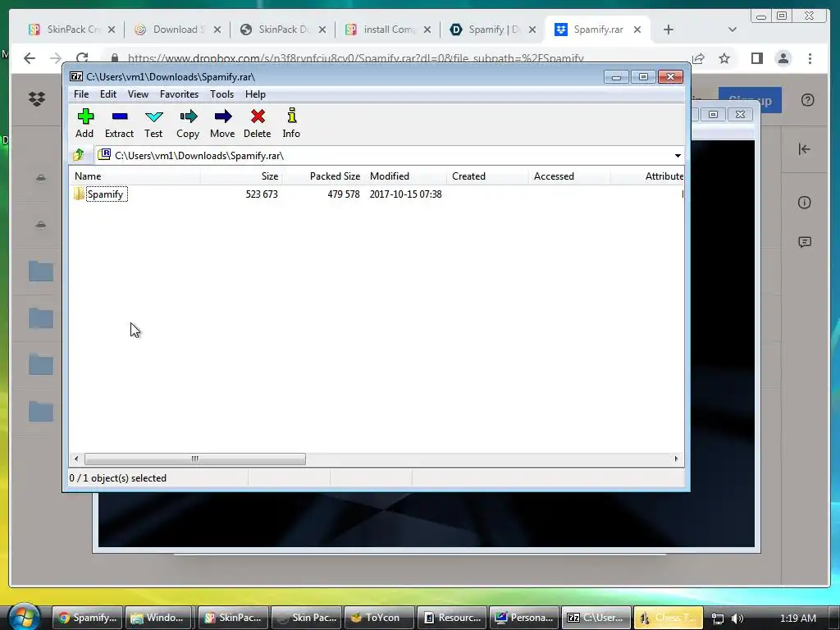Click the browser forward arrow
This screenshot has width=840, height=630.
[x=56, y=58]
